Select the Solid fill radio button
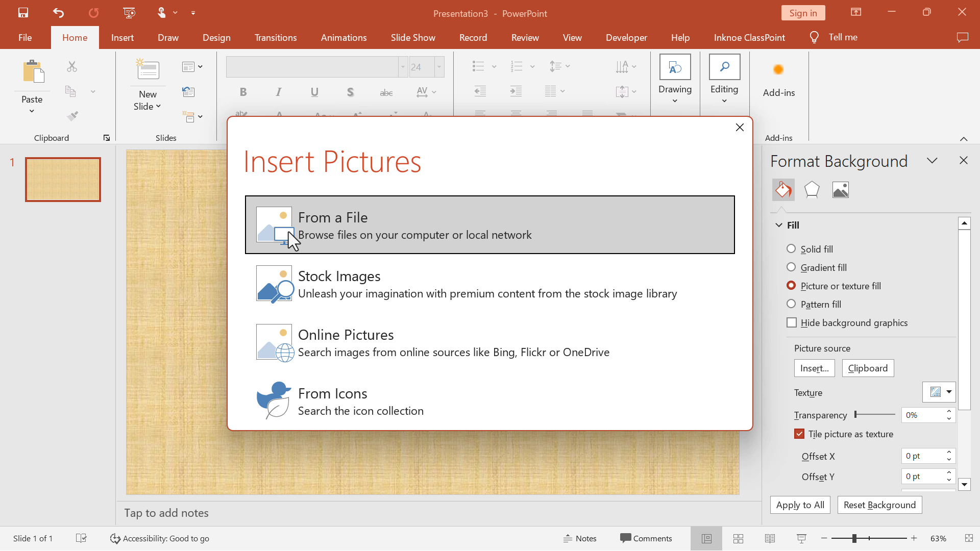The image size is (980, 551). [791, 248]
